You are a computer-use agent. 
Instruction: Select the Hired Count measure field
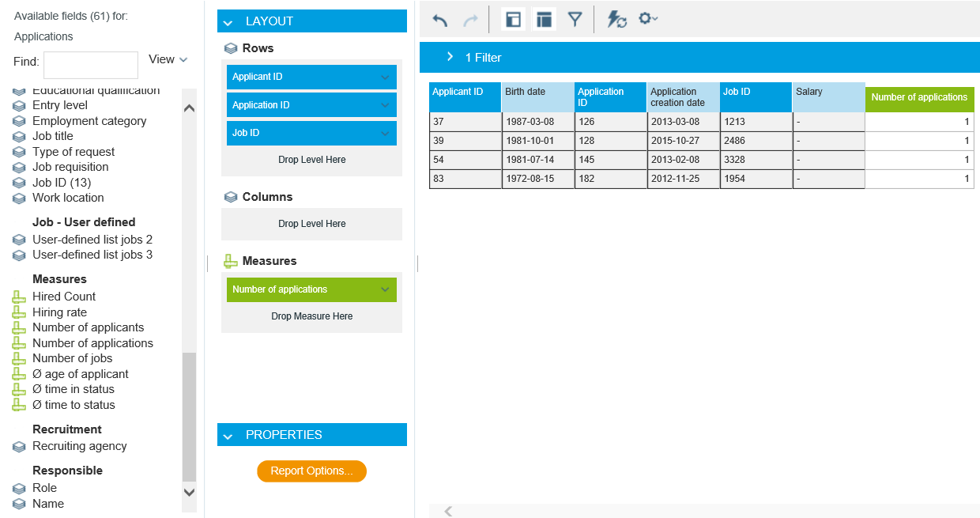[64, 297]
